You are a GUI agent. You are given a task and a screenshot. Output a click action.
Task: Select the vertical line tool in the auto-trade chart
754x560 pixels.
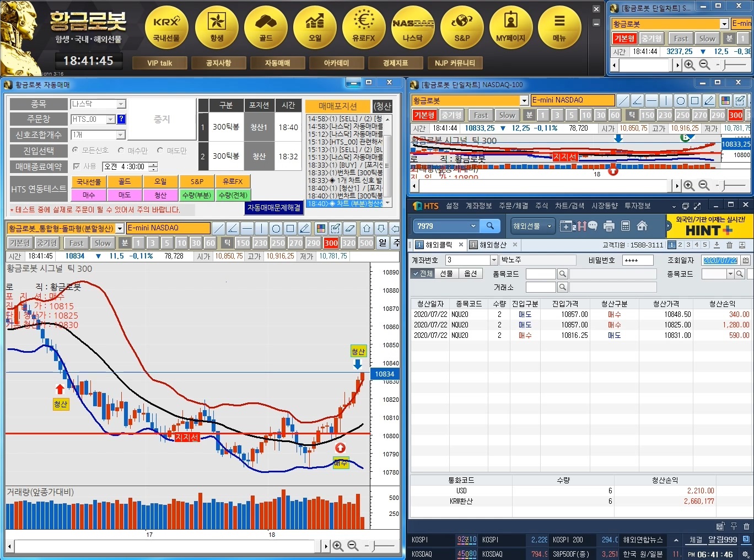point(262,228)
